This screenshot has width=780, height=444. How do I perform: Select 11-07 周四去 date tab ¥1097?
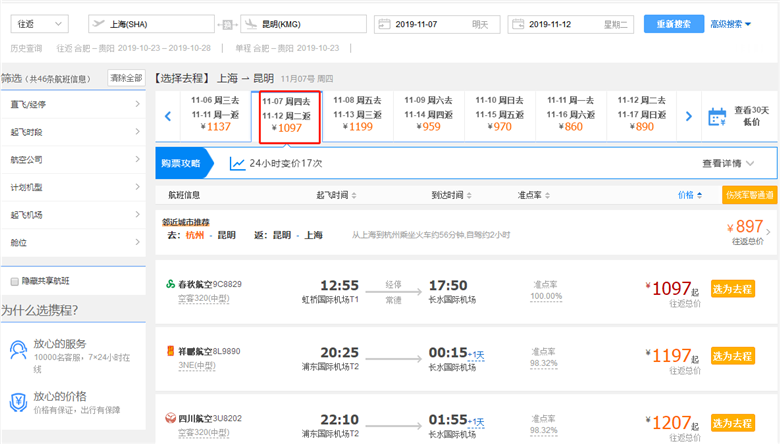289,117
